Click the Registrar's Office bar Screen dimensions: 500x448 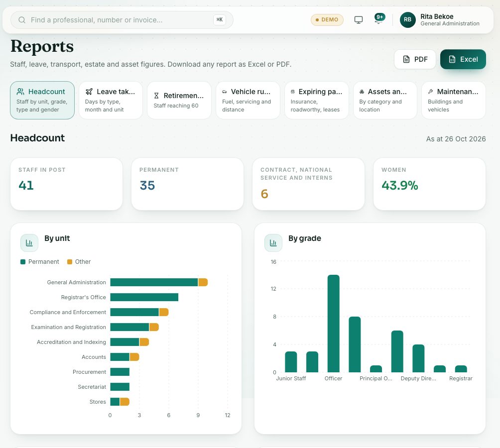[x=144, y=297]
